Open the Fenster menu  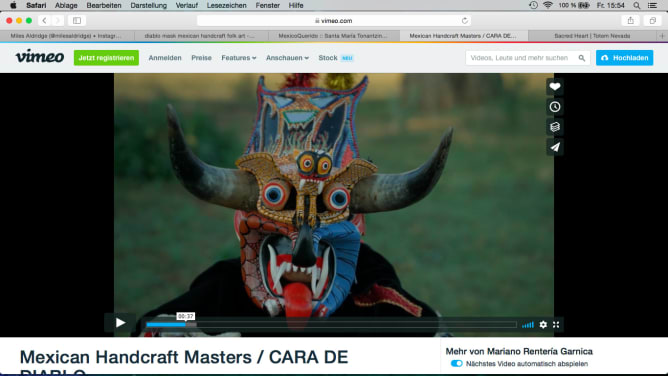tap(268, 5)
